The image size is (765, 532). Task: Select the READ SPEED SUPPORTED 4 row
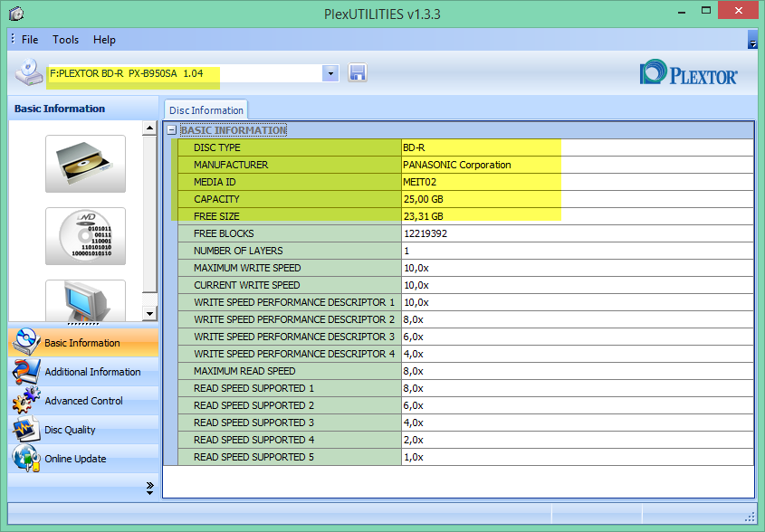pyautogui.click(x=466, y=440)
